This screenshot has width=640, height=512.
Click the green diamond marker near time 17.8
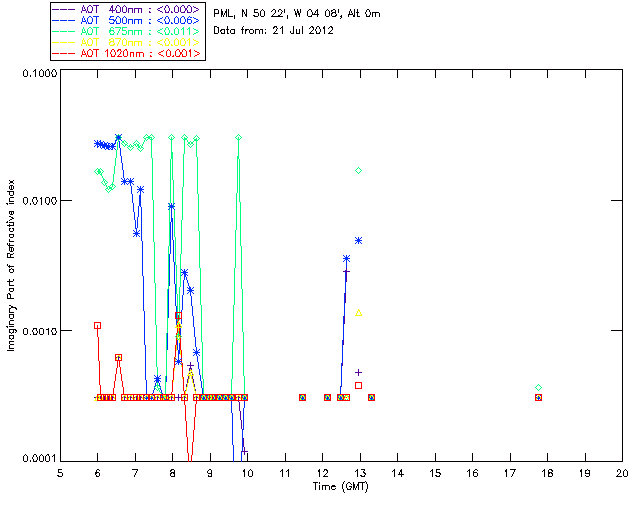pos(538,387)
